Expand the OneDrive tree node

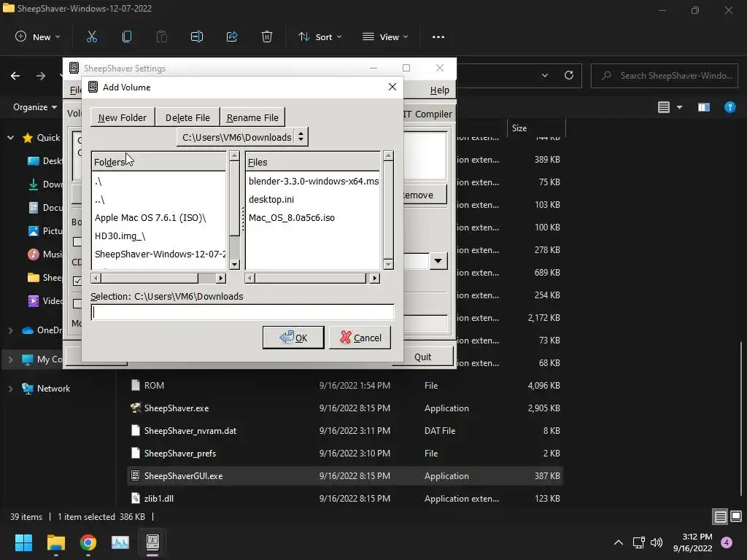(10, 330)
